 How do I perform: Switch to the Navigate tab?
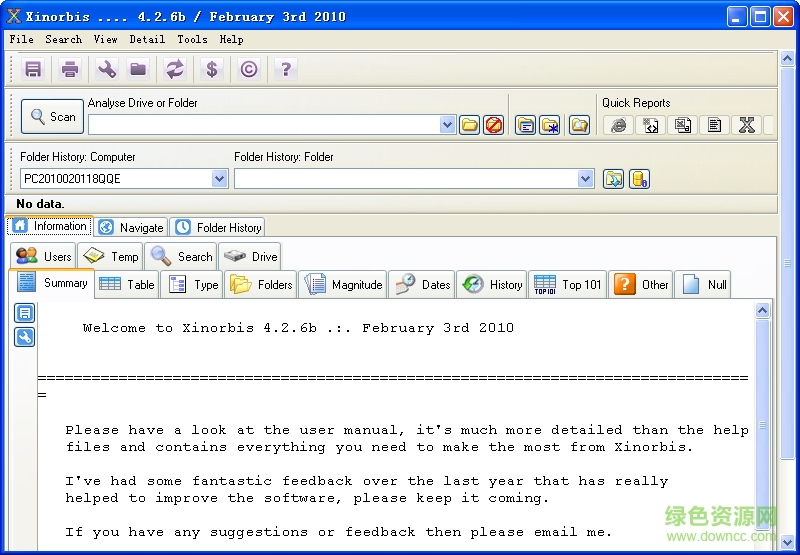pyautogui.click(x=131, y=228)
